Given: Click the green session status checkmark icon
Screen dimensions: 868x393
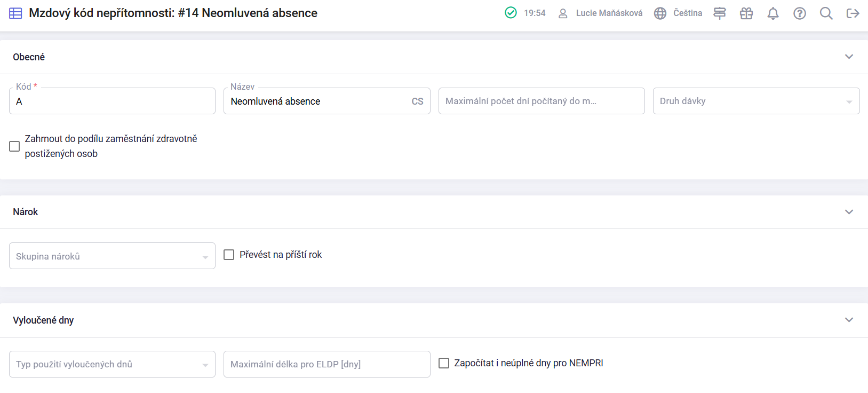Looking at the screenshot, I should (511, 12).
